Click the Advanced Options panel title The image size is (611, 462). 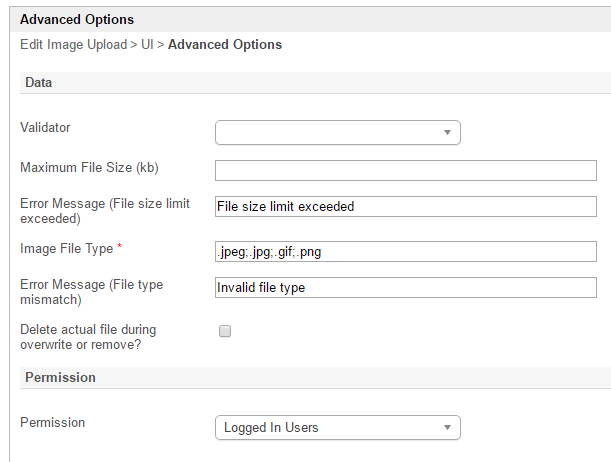[x=77, y=19]
